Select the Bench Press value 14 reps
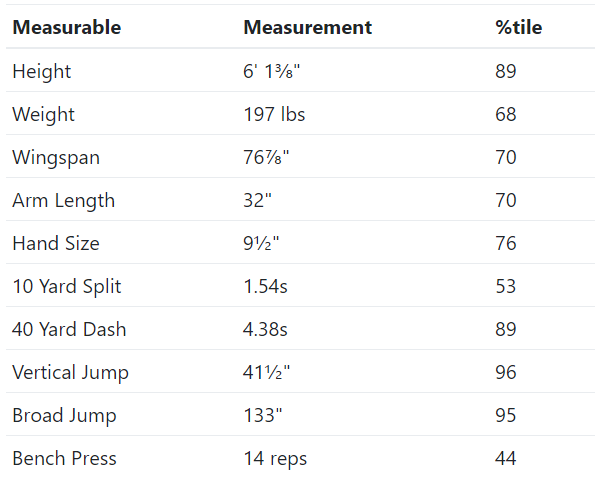Image resolution: width=601 pixels, height=487 pixels. 275,459
